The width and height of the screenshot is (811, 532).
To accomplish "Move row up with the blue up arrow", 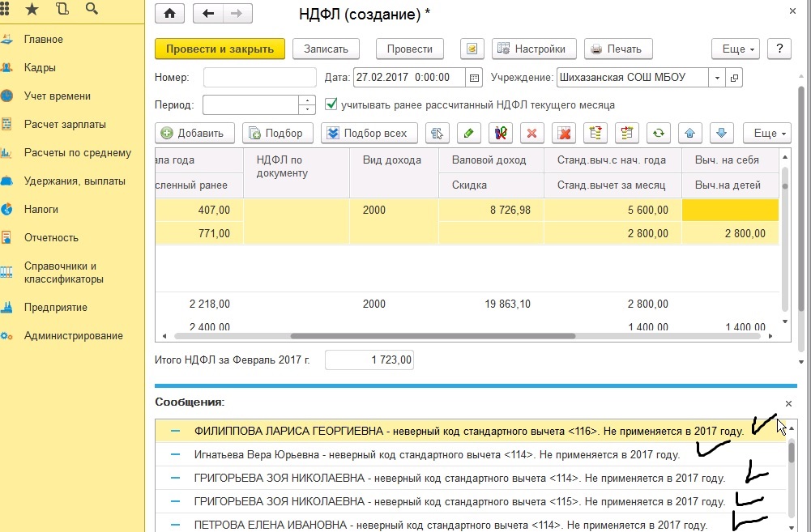I will [690, 133].
